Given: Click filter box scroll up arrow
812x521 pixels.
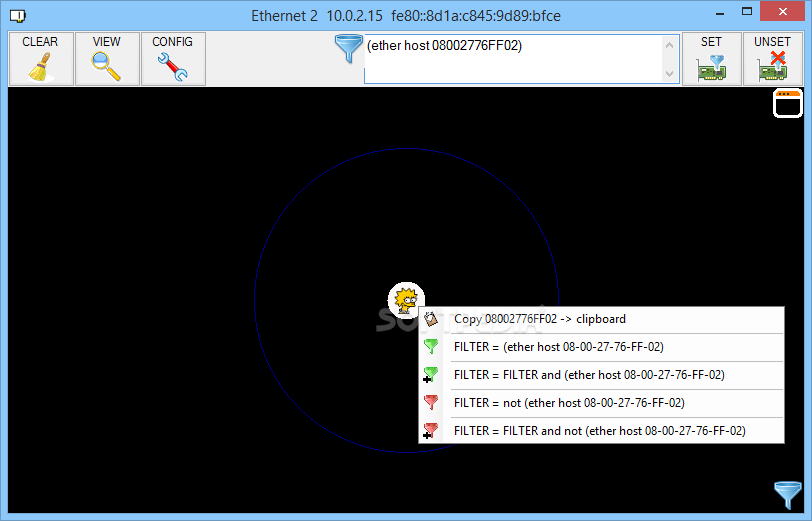Looking at the screenshot, I should point(669,45).
